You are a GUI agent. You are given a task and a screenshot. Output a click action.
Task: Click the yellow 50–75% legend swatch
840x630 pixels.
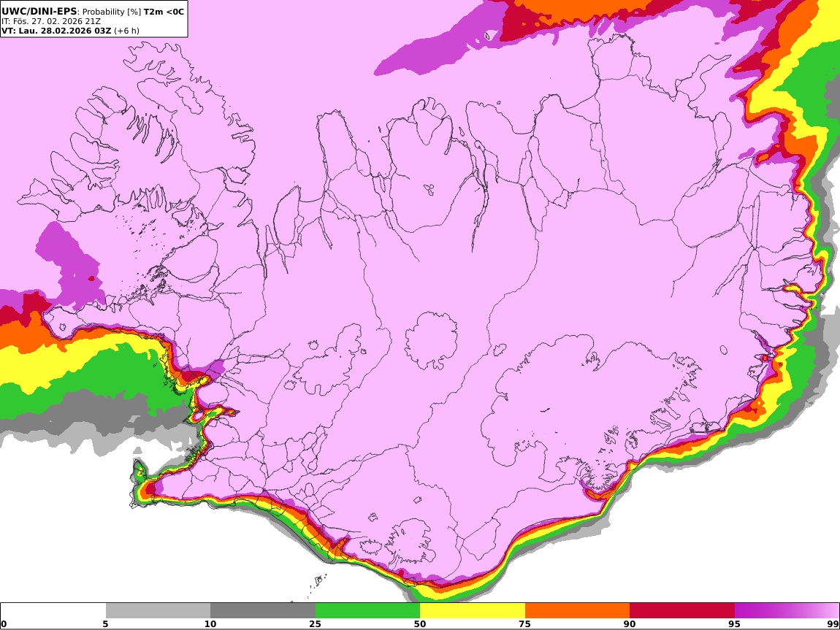[473, 610]
